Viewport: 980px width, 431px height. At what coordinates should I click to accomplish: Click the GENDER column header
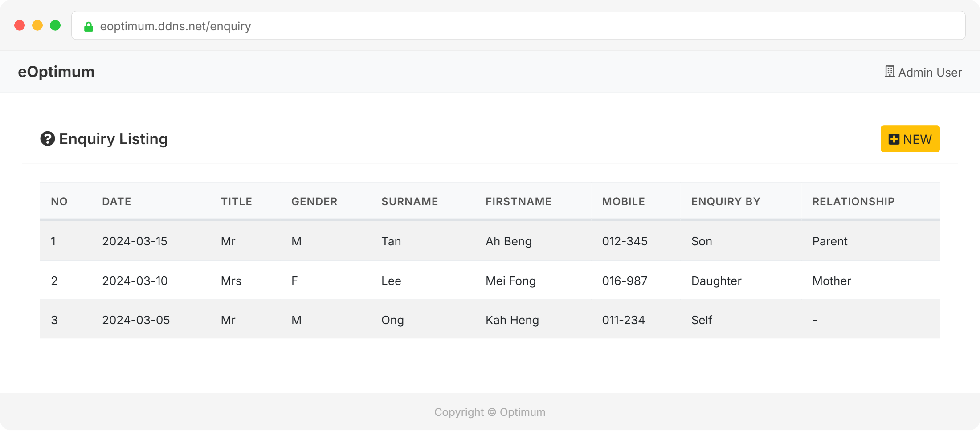314,202
